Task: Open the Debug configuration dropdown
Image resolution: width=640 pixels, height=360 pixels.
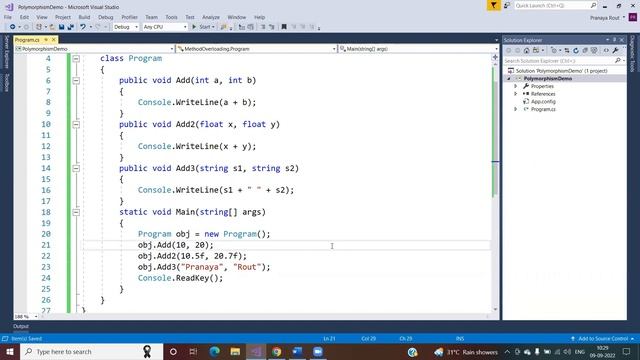Action: point(126,27)
